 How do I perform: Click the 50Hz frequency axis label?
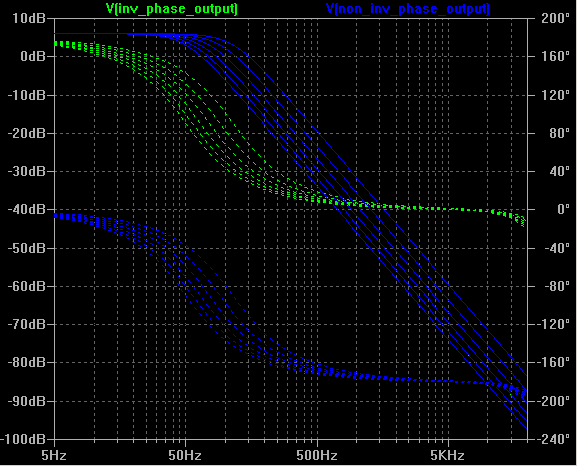pyautogui.click(x=185, y=456)
